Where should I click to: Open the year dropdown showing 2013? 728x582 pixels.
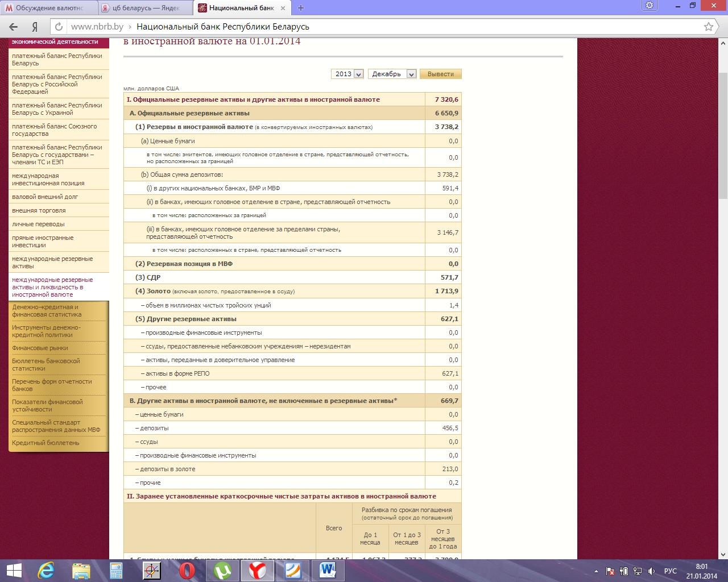click(347, 74)
